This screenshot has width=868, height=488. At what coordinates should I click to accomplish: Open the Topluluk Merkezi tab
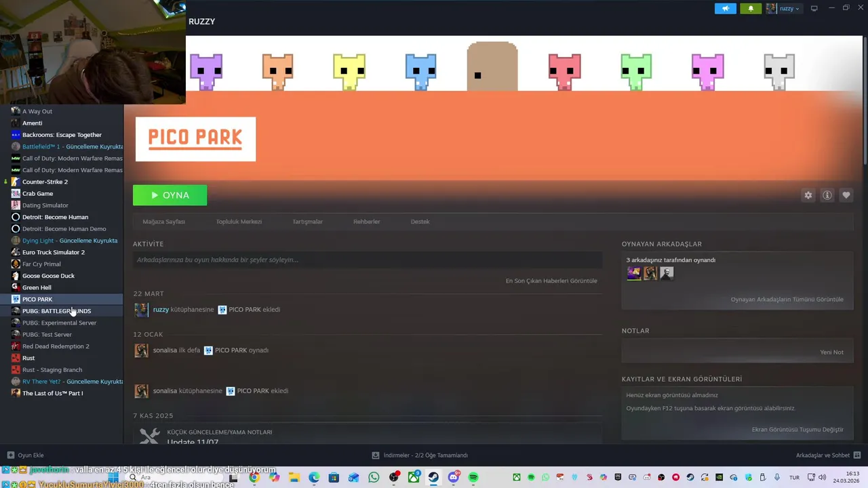[239, 222]
